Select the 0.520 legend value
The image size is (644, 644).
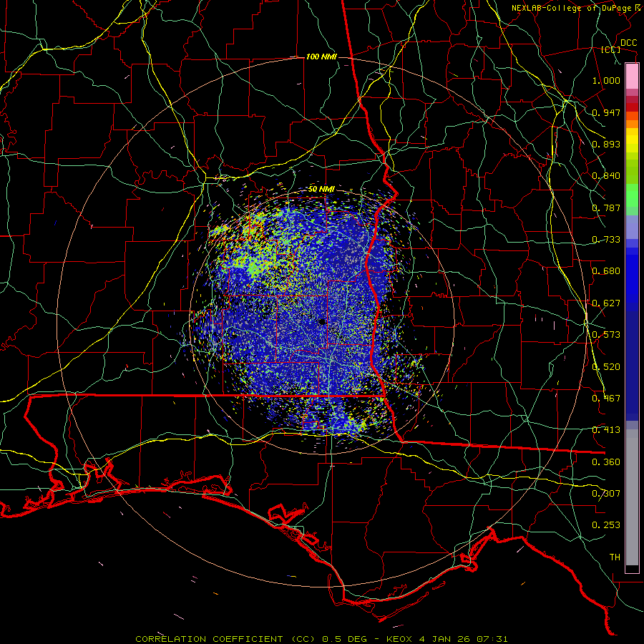[x=606, y=367]
